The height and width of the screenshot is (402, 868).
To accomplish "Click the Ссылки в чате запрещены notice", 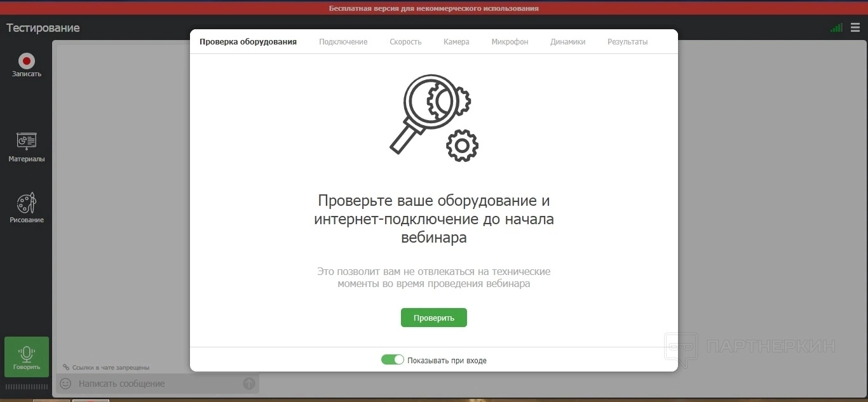I will [106, 367].
